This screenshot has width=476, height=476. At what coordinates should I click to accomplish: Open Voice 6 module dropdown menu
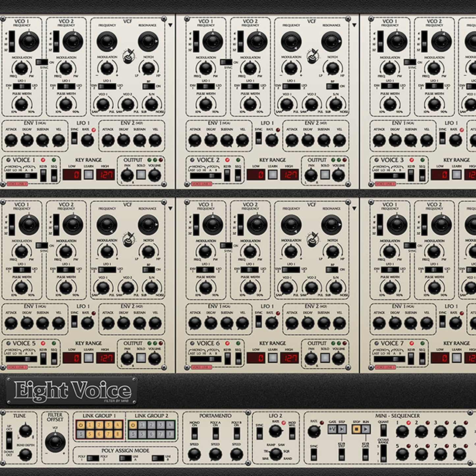354,209
